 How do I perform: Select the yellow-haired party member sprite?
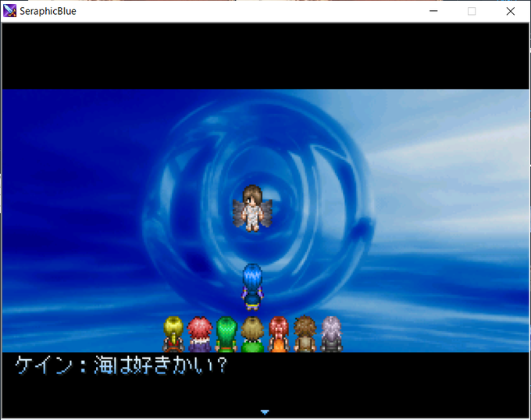(x=173, y=334)
